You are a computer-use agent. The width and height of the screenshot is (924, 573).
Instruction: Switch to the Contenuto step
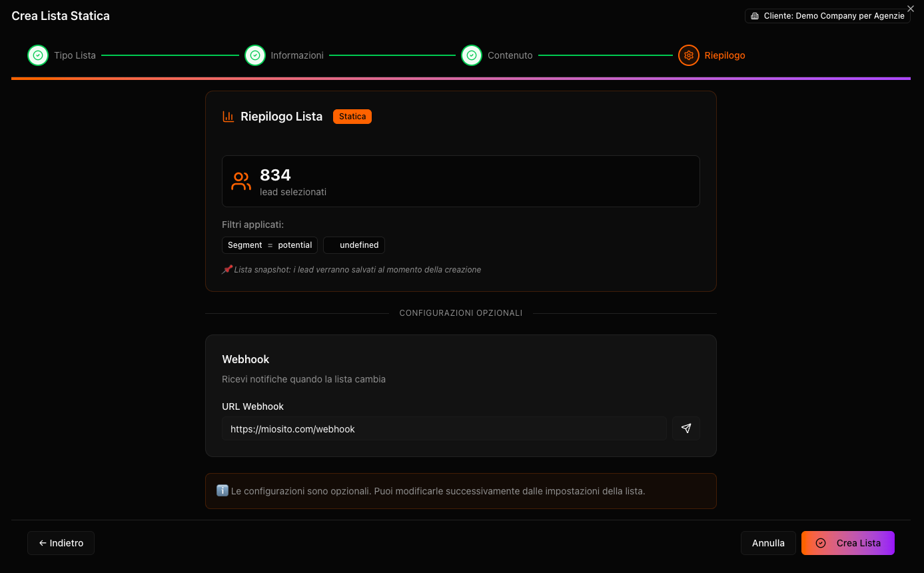[x=510, y=55]
